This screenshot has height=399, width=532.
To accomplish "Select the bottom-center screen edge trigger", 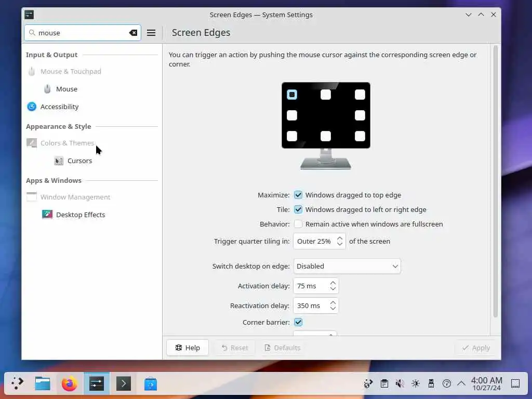I will 326,136.
